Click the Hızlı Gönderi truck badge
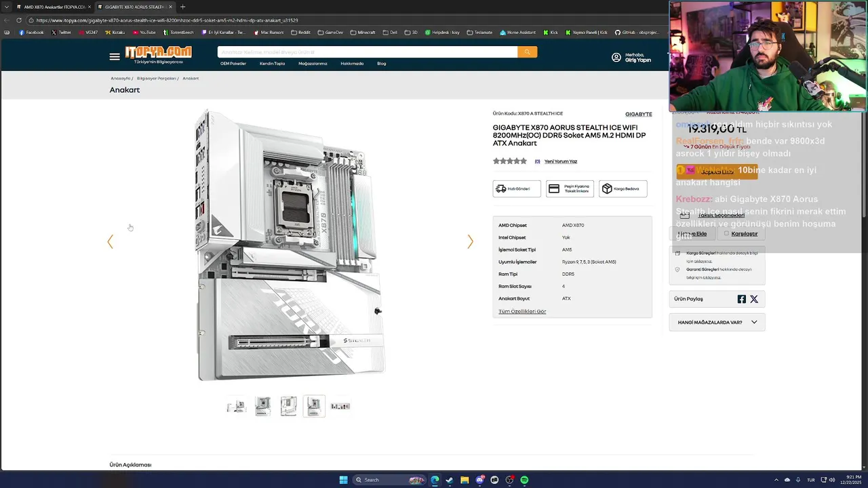Image resolution: width=868 pixels, height=488 pixels. (517, 188)
